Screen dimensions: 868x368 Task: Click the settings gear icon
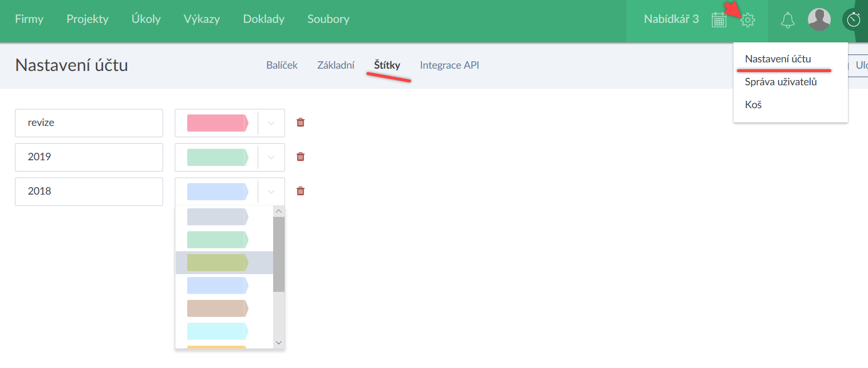click(x=748, y=20)
